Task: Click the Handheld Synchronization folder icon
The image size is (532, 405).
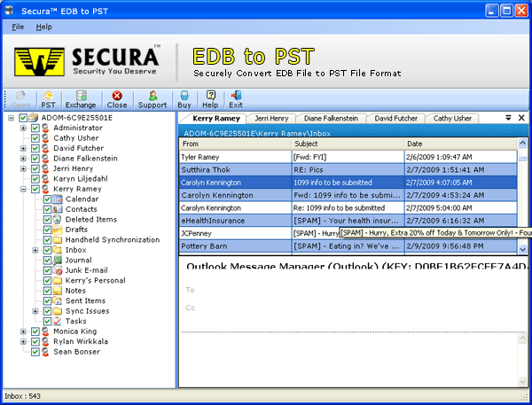Action: coord(58,240)
